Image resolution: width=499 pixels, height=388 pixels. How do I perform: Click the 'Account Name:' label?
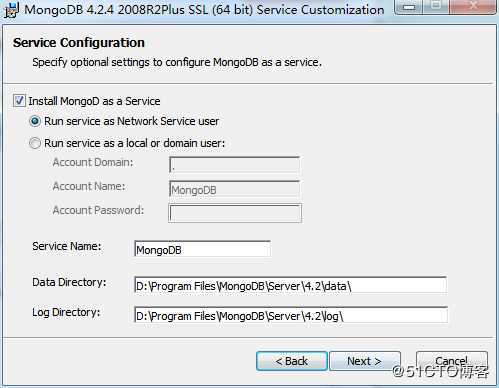point(89,186)
